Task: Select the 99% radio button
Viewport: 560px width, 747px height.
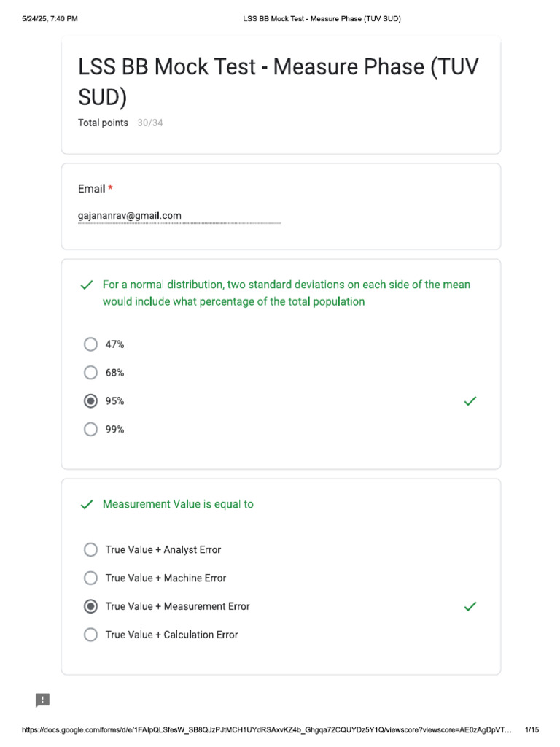Action: [90, 429]
